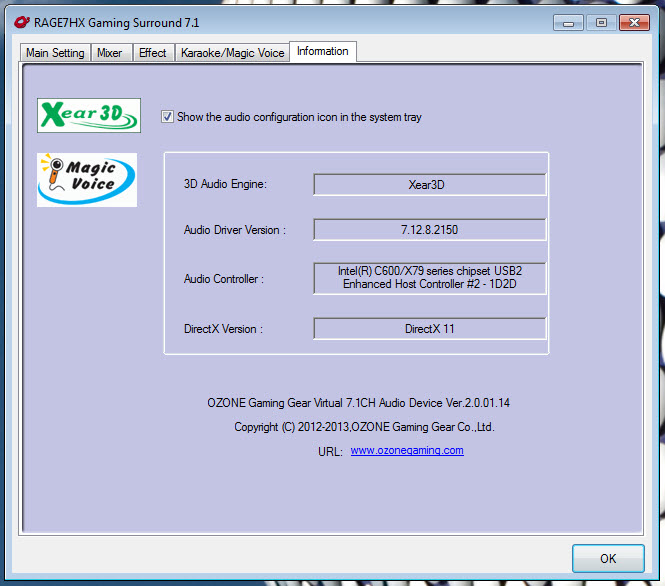Click the 'Copyright (C) 2012-2013' line
Screen dimensions: 665x586
coord(364,427)
